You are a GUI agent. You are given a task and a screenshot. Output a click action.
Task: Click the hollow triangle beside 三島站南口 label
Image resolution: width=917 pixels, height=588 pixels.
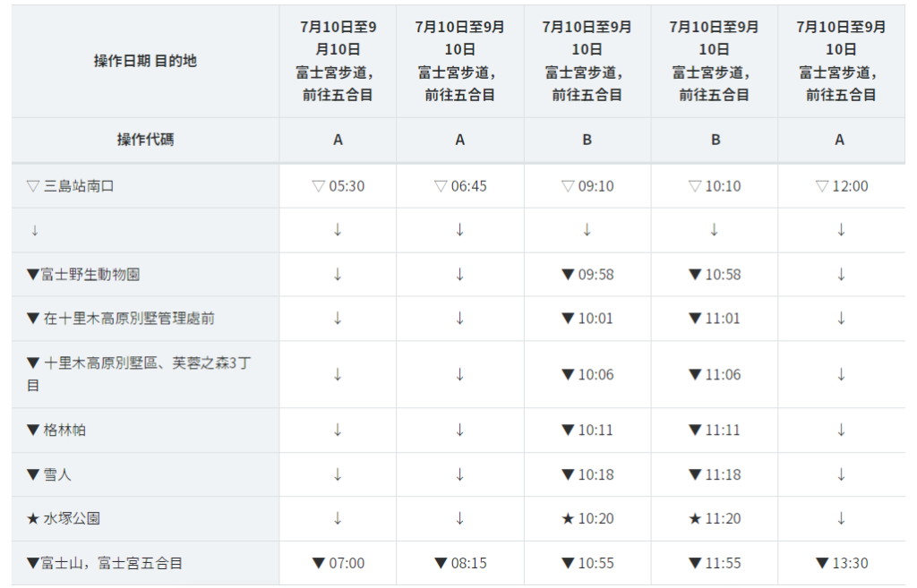[x=33, y=186]
